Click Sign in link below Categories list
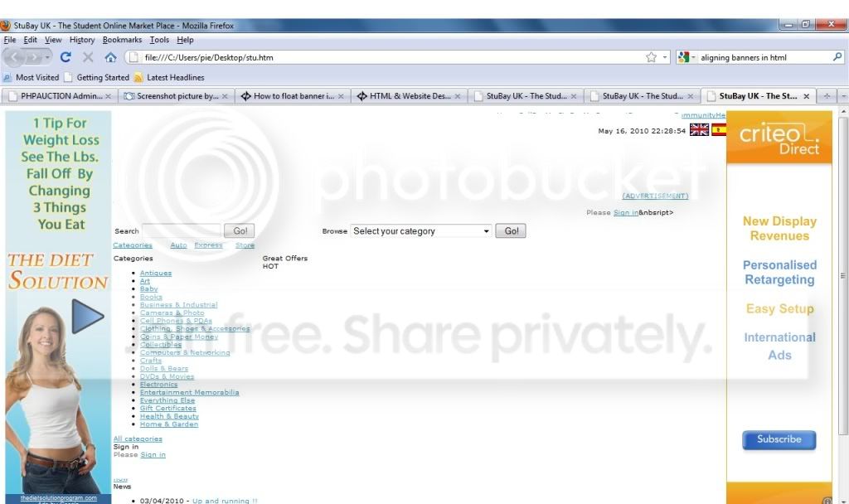This screenshot has width=849, height=504. pyautogui.click(x=153, y=455)
